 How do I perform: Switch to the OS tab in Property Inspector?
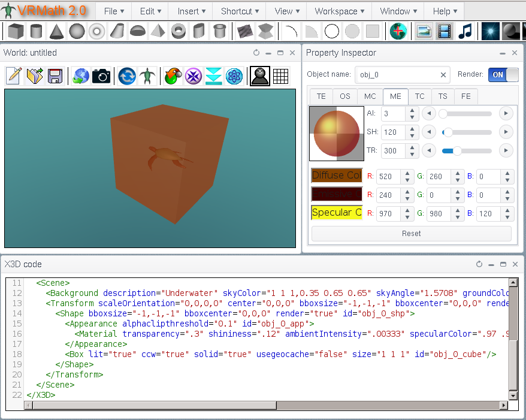(346, 96)
